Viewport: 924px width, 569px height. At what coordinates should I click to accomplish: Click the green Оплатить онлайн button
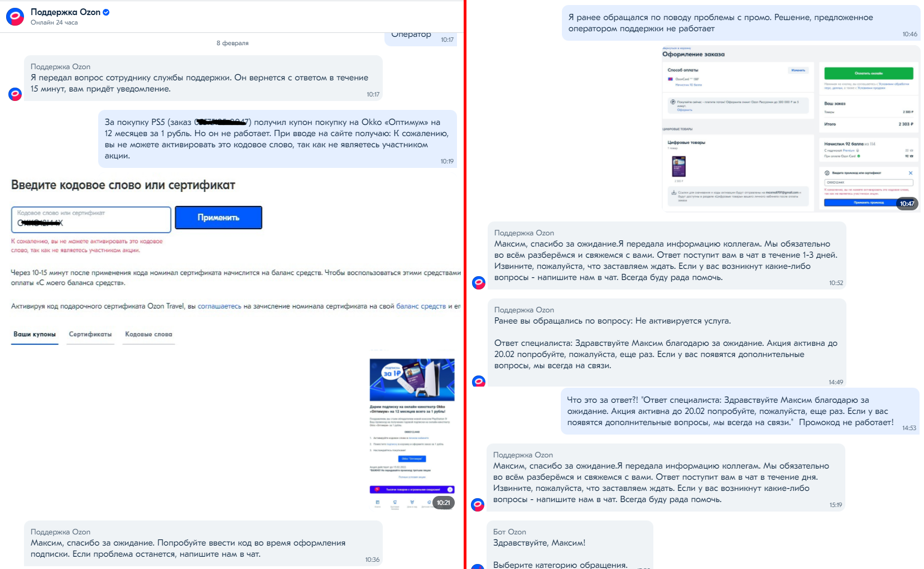pyautogui.click(x=868, y=73)
